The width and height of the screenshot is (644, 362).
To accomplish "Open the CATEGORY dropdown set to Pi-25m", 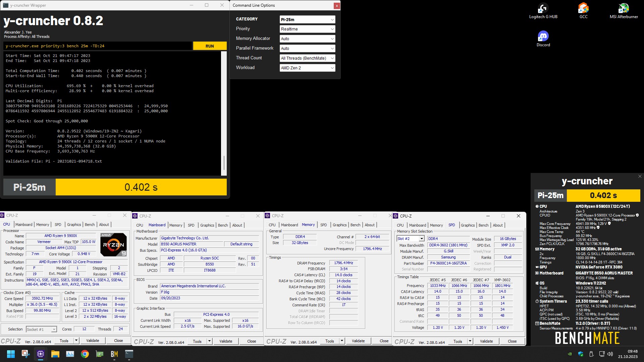I will (307, 19).
